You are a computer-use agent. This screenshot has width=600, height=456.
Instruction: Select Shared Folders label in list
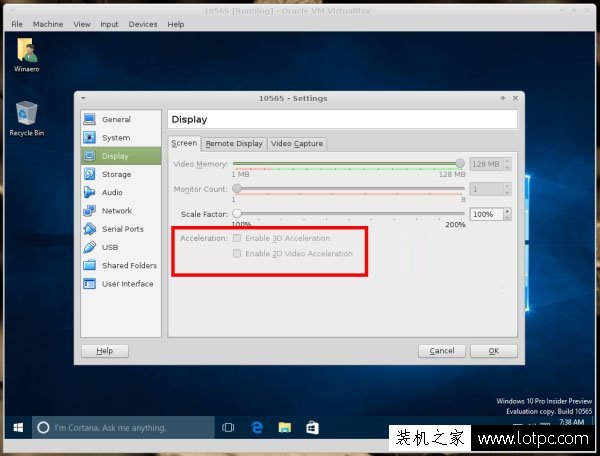(x=129, y=265)
